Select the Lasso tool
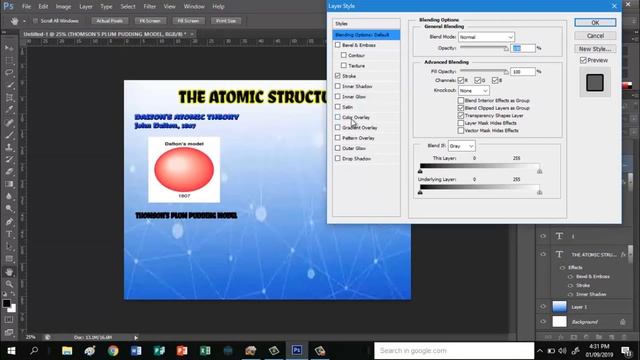Viewport: 640px width, 360px height. (9, 73)
